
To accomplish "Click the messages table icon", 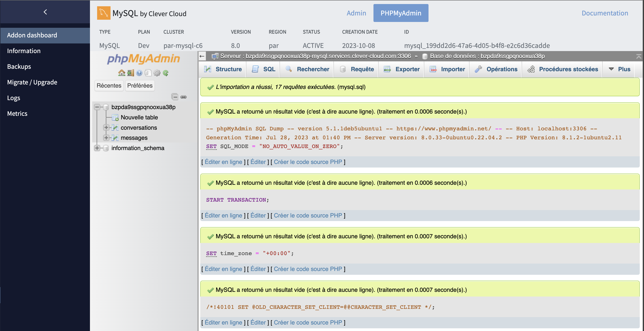I will (x=115, y=138).
